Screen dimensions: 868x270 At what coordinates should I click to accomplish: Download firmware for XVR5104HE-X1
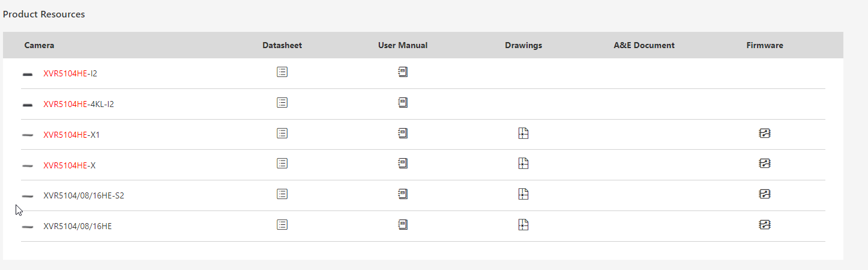click(765, 133)
